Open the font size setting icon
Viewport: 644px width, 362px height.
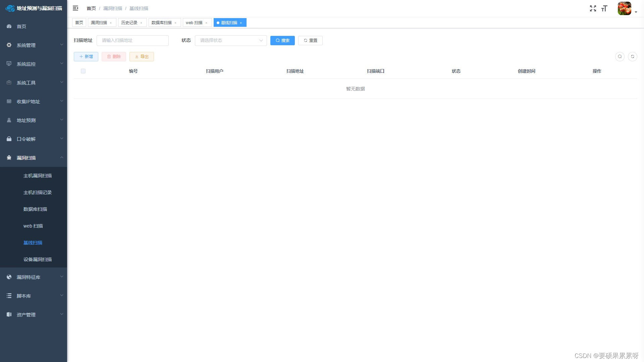(604, 8)
